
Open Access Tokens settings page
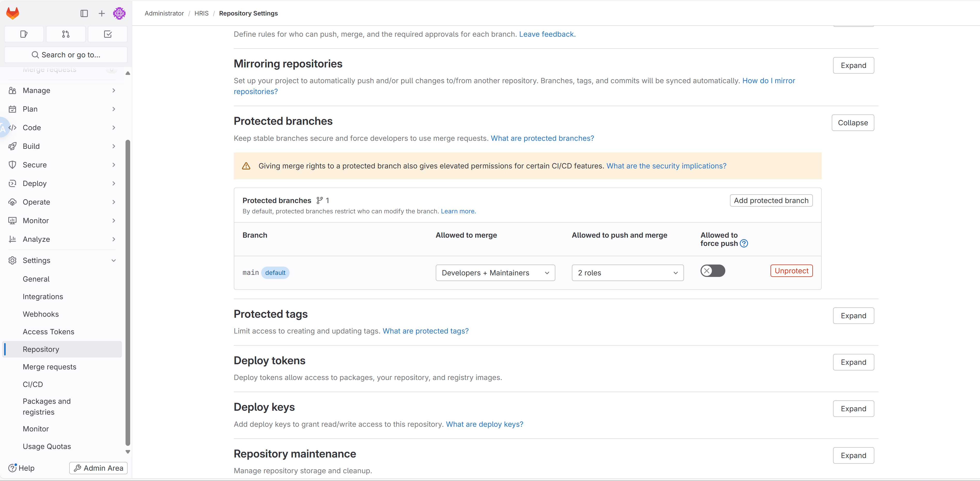[49, 332]
